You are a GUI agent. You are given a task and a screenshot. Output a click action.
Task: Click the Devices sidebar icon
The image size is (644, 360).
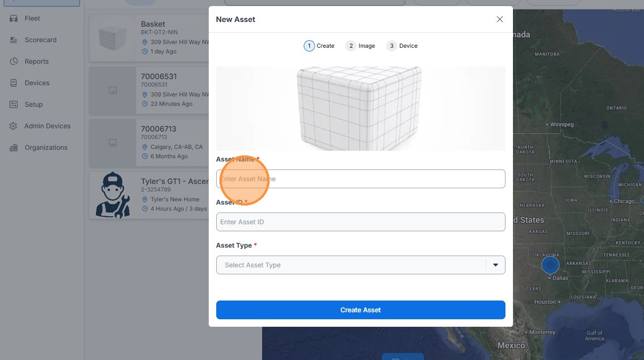click(x=14, y=83)
